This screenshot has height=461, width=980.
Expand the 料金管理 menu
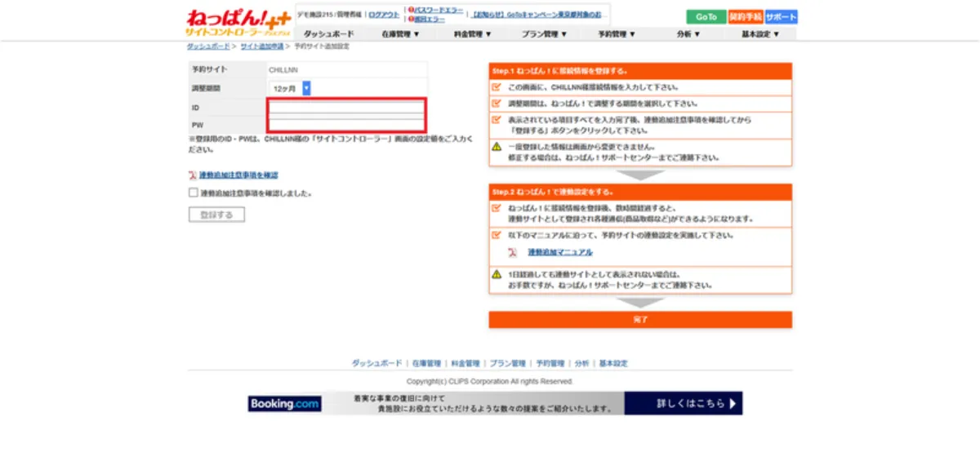click(473, 34)
